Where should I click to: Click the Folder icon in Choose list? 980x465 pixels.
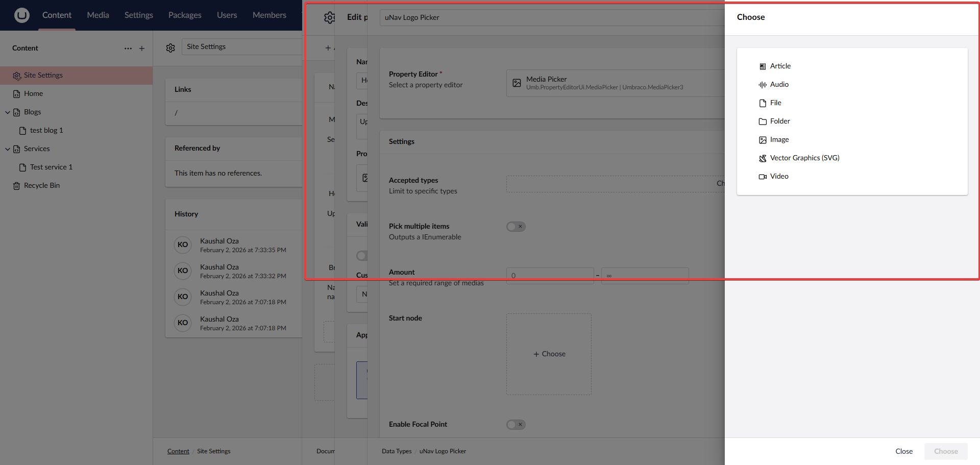pos(763,121)
